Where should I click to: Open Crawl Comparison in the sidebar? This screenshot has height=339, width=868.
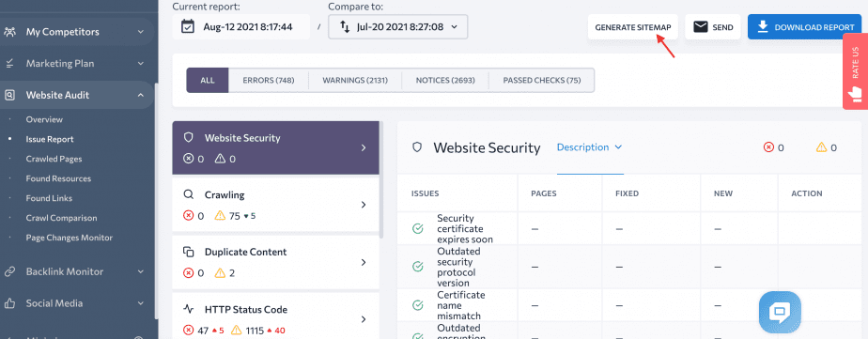tap(61, 218)
